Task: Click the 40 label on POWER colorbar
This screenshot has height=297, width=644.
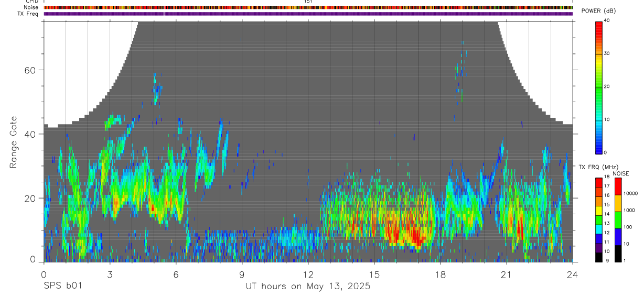Action: 607,20
